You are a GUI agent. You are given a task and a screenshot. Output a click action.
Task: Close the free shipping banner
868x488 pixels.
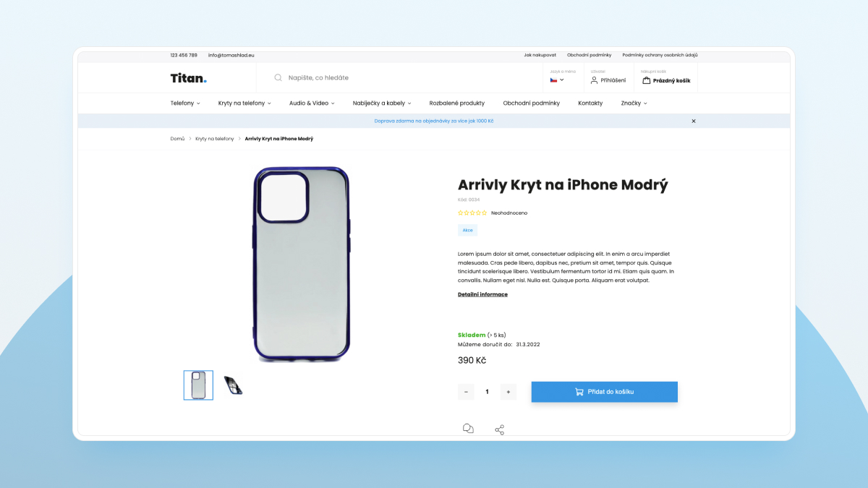(x=694, y=121)
